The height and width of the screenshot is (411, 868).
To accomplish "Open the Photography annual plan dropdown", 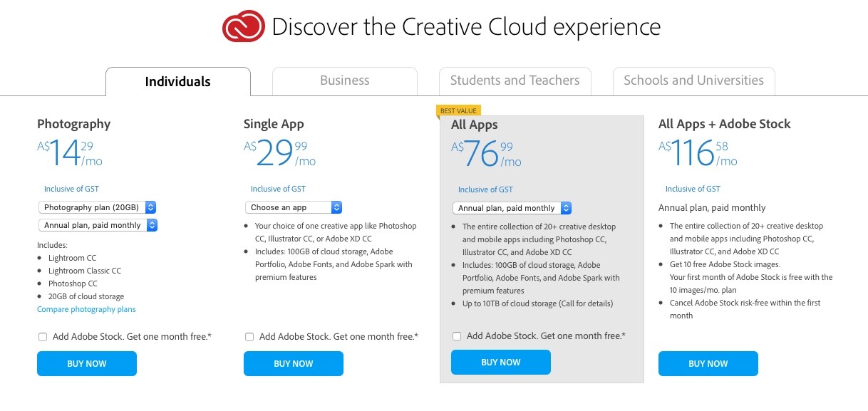I will [98, 224].
